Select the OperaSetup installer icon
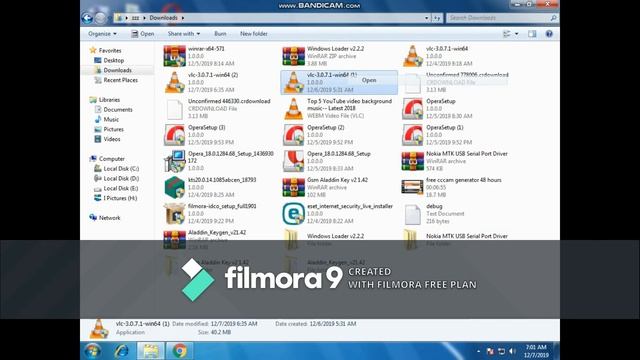This screenshot has height=360, width=640. click(x=413, y=109)
